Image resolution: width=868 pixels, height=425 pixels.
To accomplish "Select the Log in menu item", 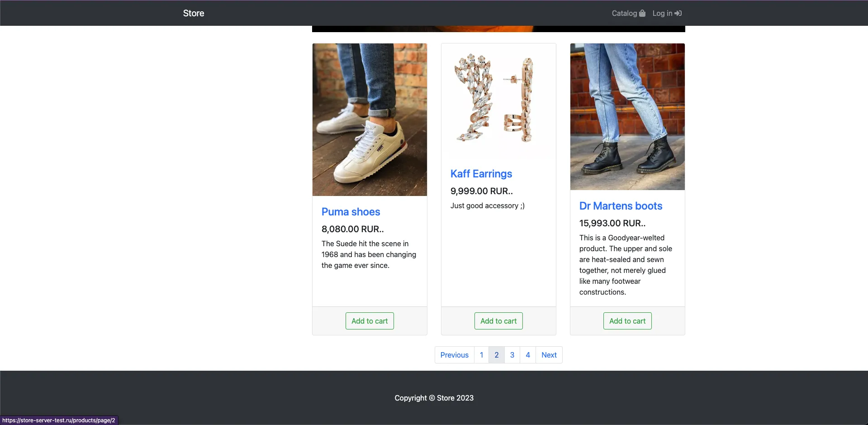I will pos(667,13).
